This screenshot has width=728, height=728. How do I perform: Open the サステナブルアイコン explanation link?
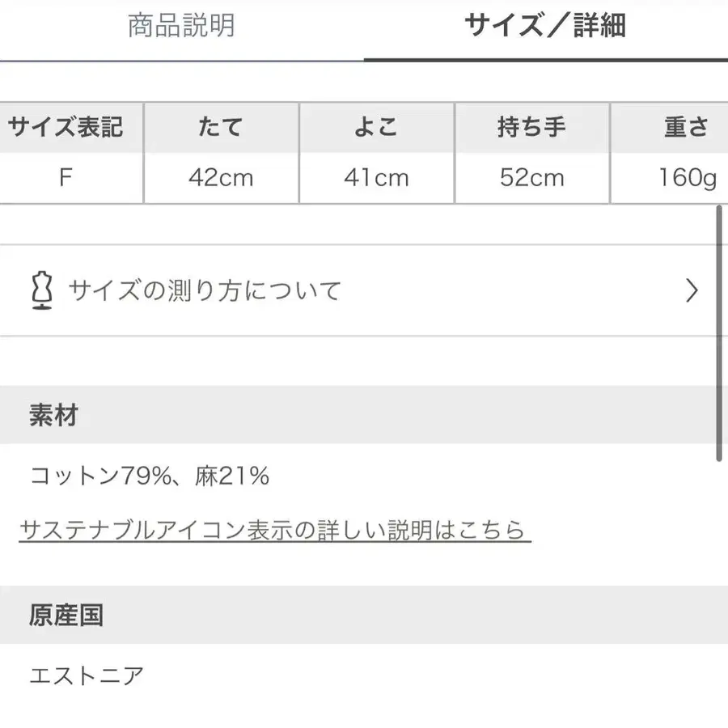pos(275,530)
